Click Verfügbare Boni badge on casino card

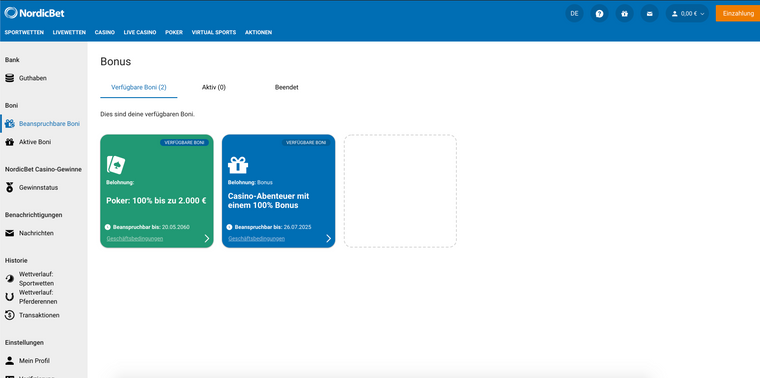pos(306,142)
